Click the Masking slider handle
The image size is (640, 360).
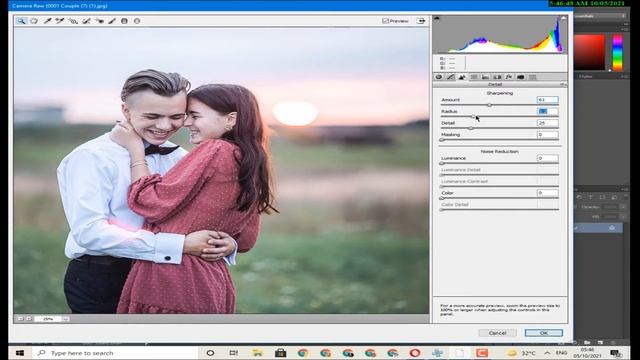[442, 140]
